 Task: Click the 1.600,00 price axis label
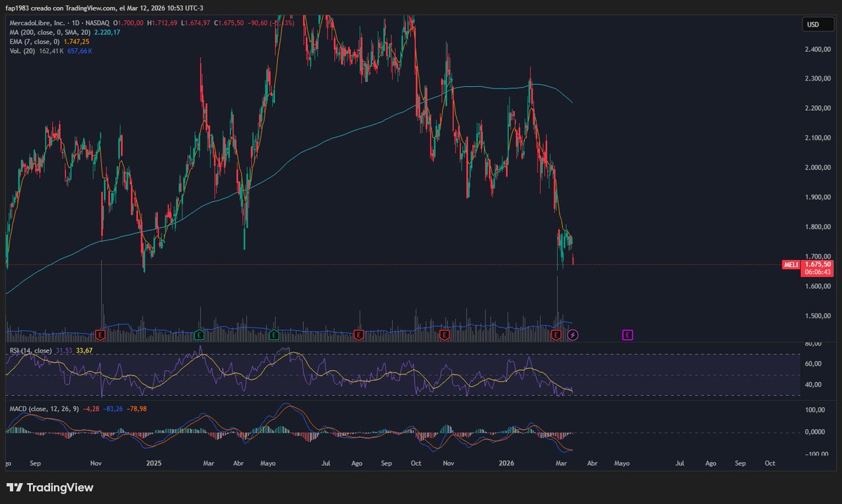coord(817,286)
